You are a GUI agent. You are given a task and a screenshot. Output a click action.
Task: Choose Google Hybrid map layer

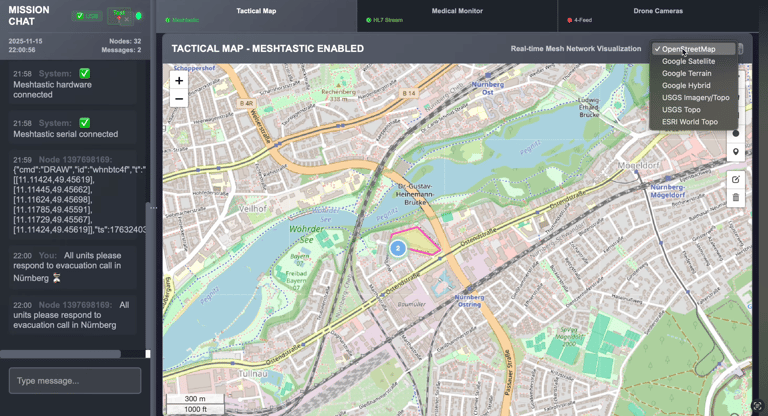coord(693,85)
